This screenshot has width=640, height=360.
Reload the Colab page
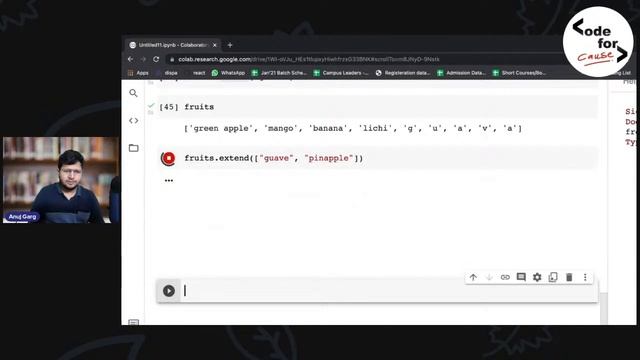pos(156,59)
